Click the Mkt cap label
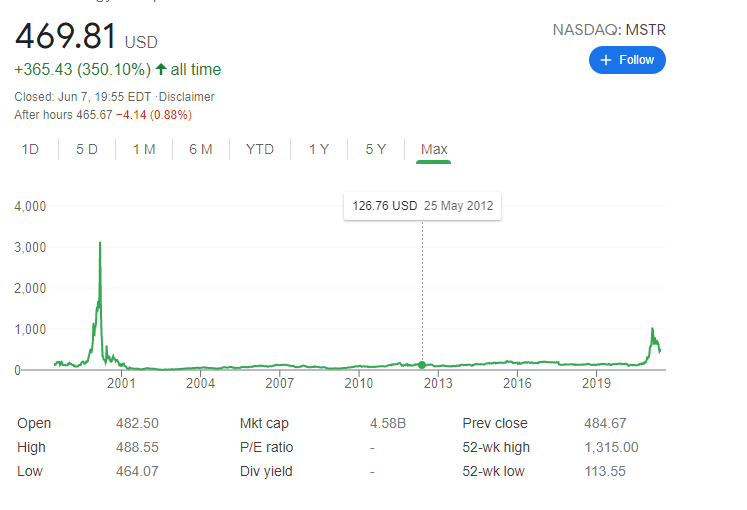 point(264,423)
